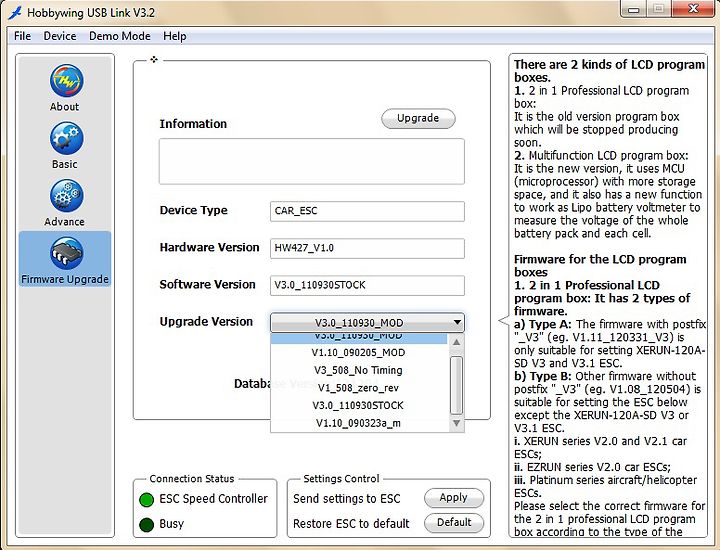720x550 pixels.
Task: Collapse the Upgrade Version dropdown arrow
Action: (457, 322)
